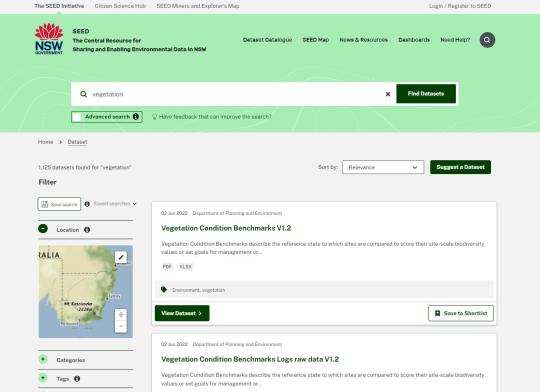The image size is (540, 392).
Task: Open the Sort by Relevance dropdown
Action: (383, 167)
